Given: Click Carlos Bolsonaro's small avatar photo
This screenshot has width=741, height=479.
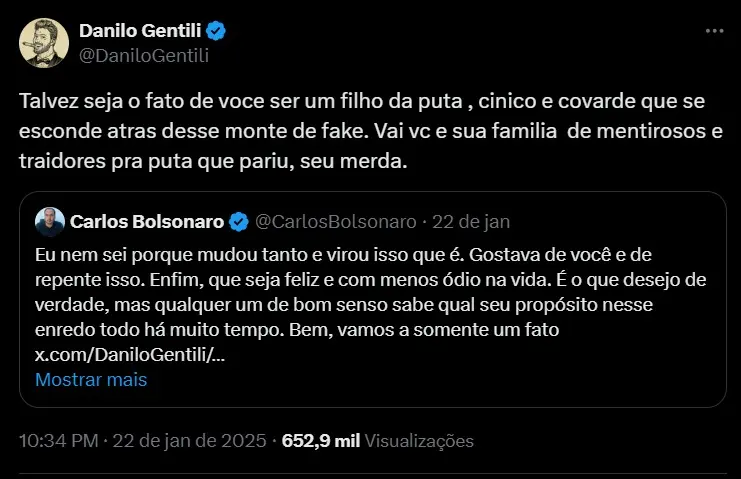Looking at the screenshot, I should click(x=48, y=220).
